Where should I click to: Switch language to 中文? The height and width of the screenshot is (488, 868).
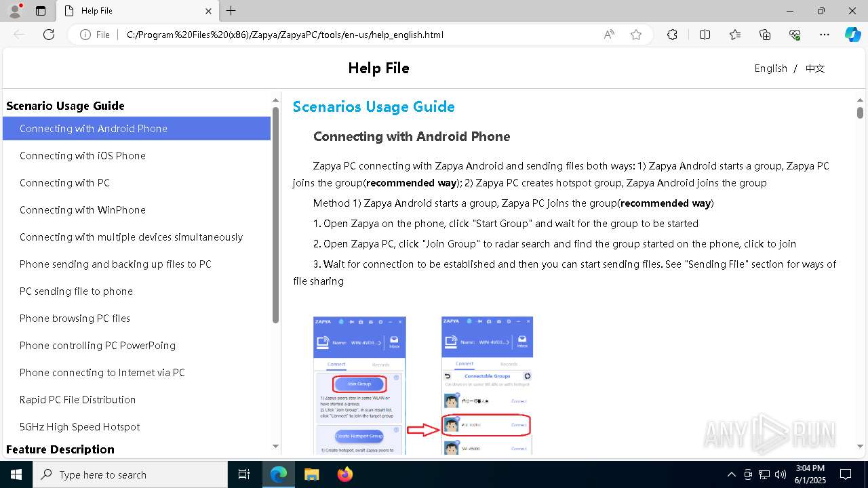(x=815, y=68)
